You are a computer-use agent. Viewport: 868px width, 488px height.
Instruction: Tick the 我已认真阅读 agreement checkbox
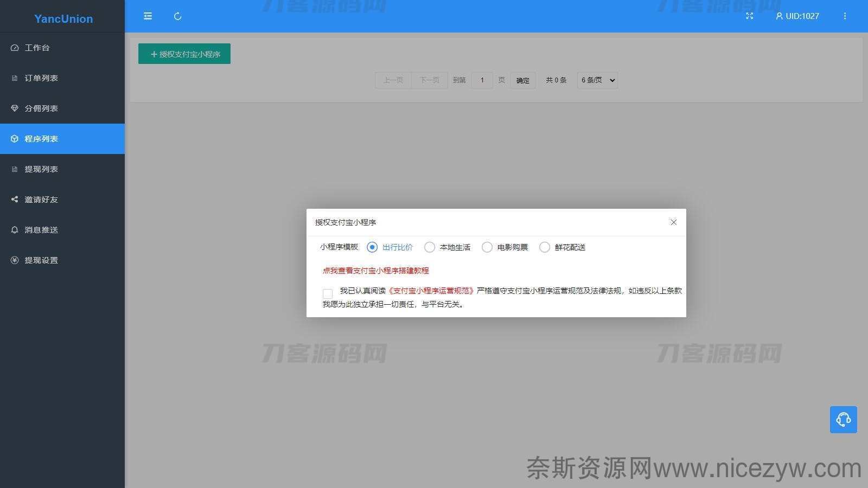coord(328,293)
